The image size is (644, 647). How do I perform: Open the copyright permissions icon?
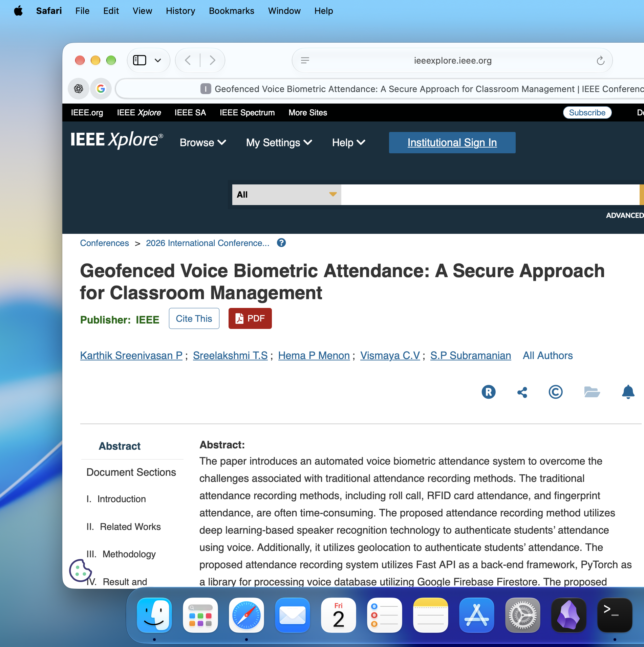pos(555,392)
